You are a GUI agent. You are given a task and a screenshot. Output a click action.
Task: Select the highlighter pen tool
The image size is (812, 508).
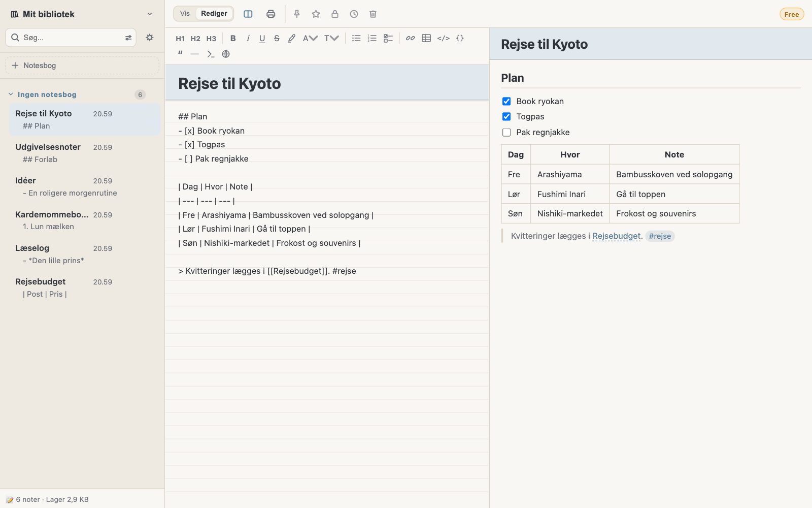pyautogui.click(x=292, y=38)
